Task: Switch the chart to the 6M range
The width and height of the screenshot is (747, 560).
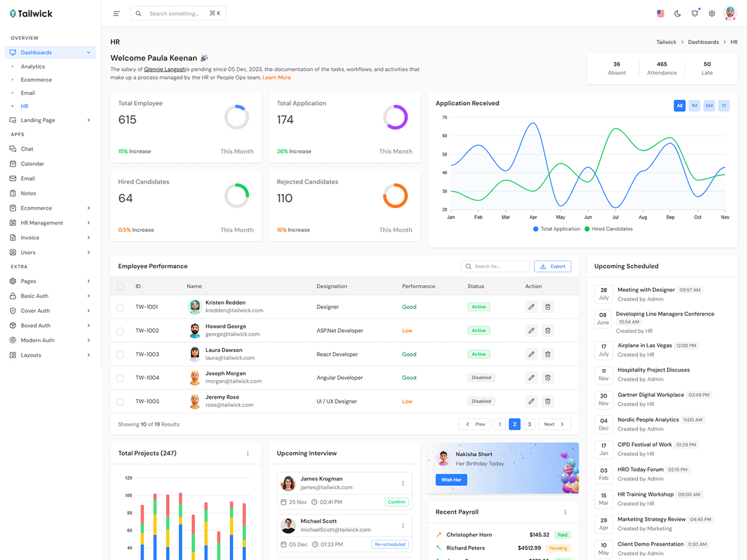Action: [x=709, y=106]
